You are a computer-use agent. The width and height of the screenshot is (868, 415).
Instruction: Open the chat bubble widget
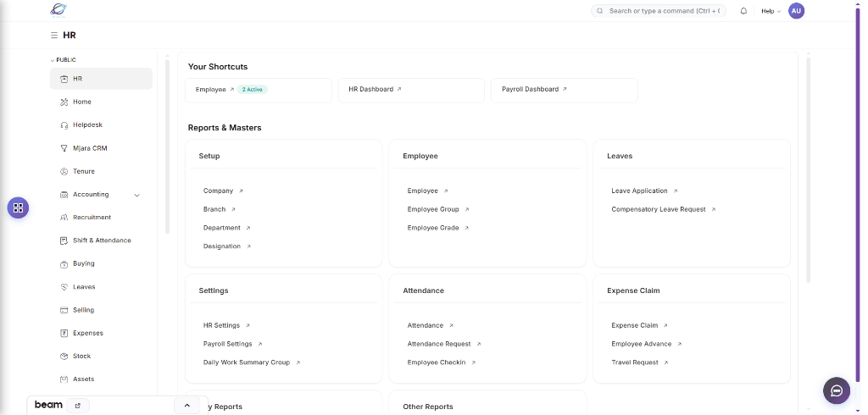tap(837, 390)
